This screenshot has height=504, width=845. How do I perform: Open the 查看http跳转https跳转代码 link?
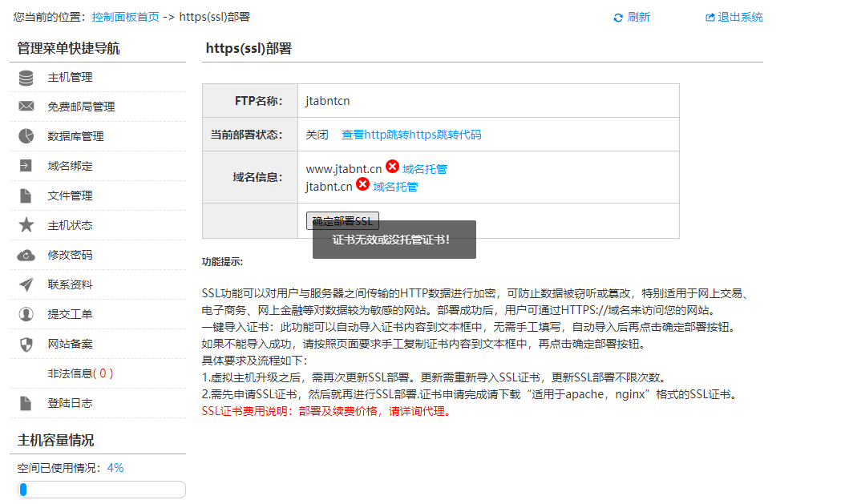pos(411,135)
